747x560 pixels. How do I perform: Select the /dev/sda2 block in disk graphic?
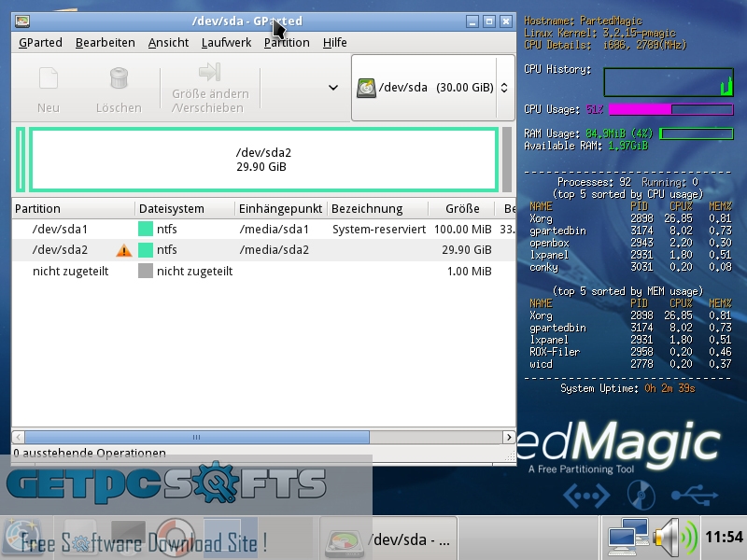tap(263, 160)
